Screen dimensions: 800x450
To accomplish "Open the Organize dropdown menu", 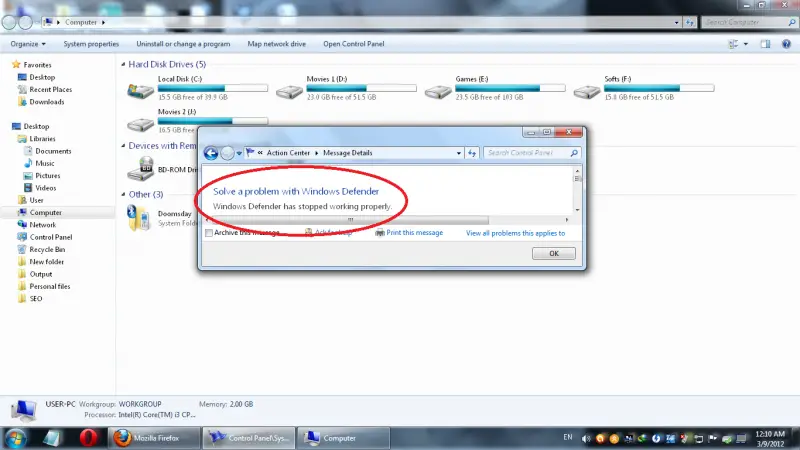I will click(28, 44).
